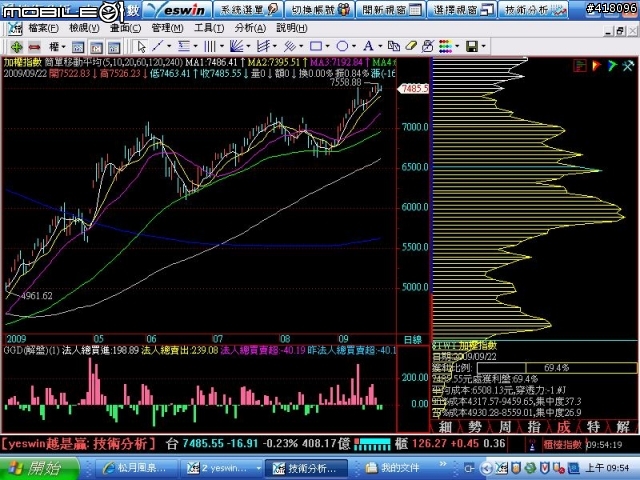The height and width of the screenshot is (480, 640).
Task: Open the 技術分析 taskbar window
Action: (x=306, y=469)
